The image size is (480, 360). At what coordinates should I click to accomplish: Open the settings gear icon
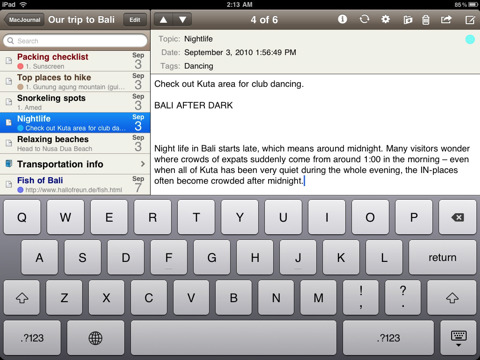386,19
